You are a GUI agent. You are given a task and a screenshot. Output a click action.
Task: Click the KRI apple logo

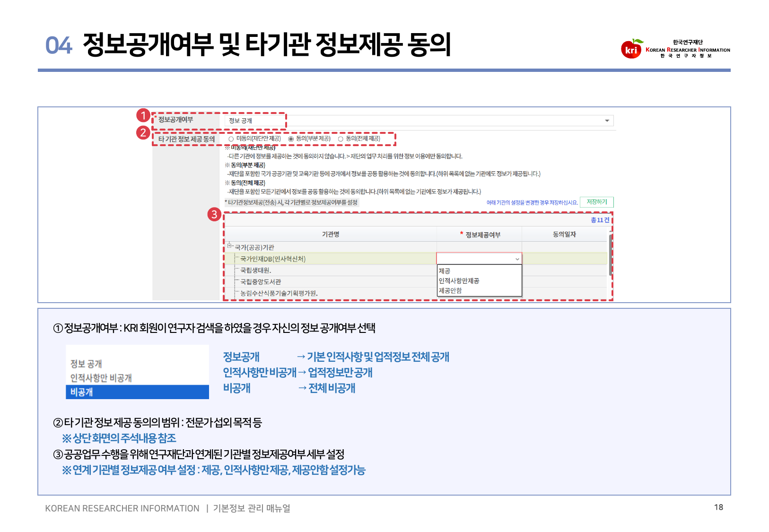[631, 49]
